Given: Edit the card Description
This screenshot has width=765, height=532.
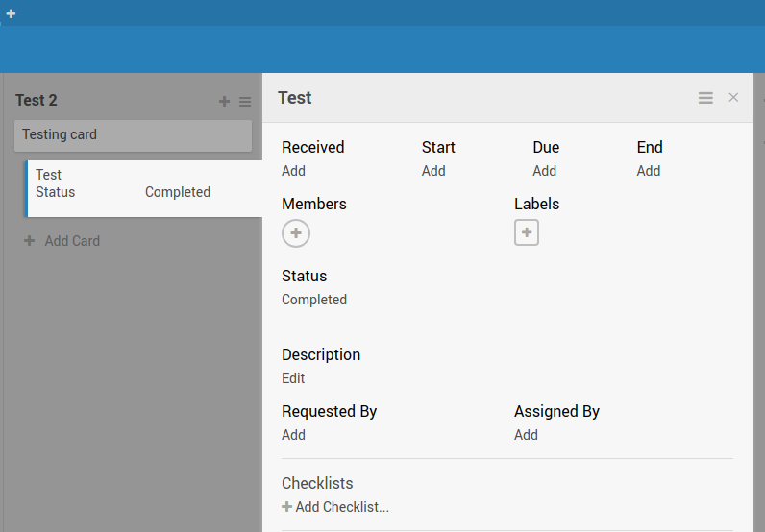Looking at the screenshot, I should click(293, 378).
